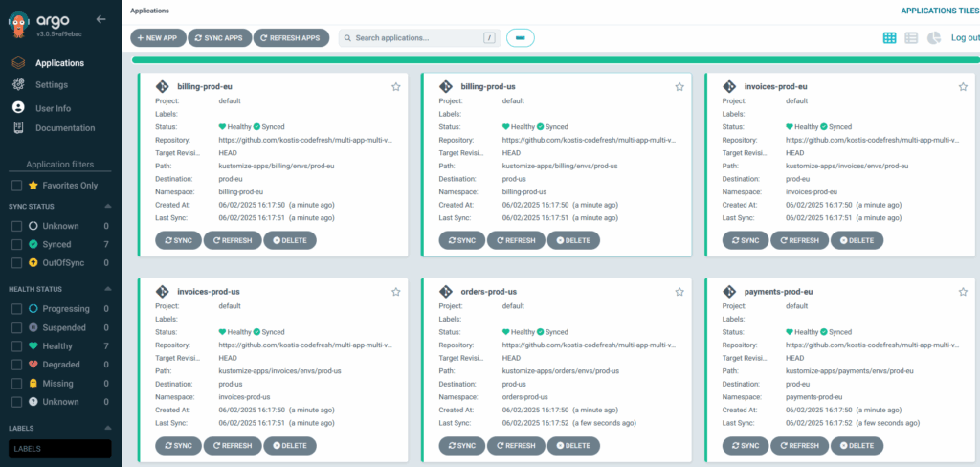Collapse the sidebar with the back arrow
Screen dimensions: 980x467
pyautogui.click(x=100, y=18)
